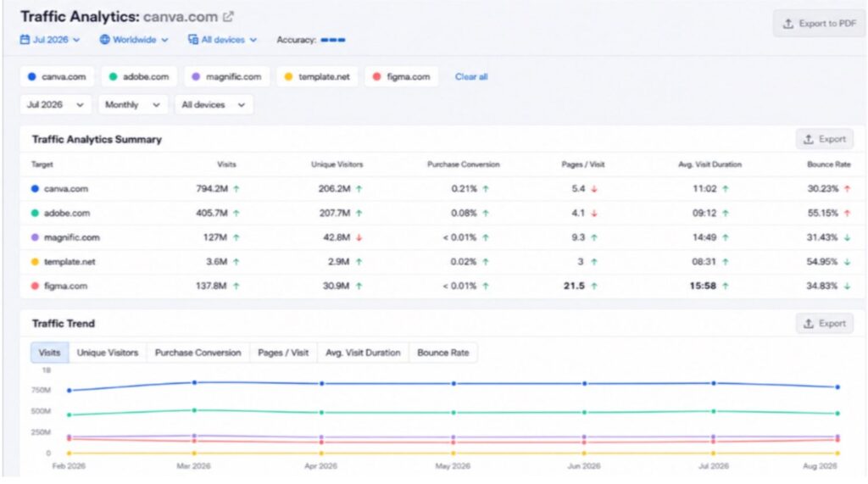Click the Visits column header
868x484 pixels.
coord(226,164)
